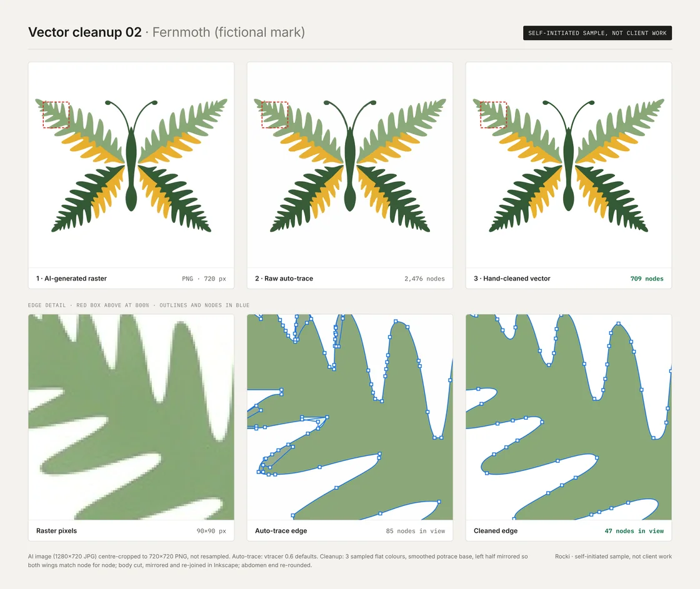Click the green '709 nodes' count
This screenshot has height=589, width=700.
(x=647, y=279)
